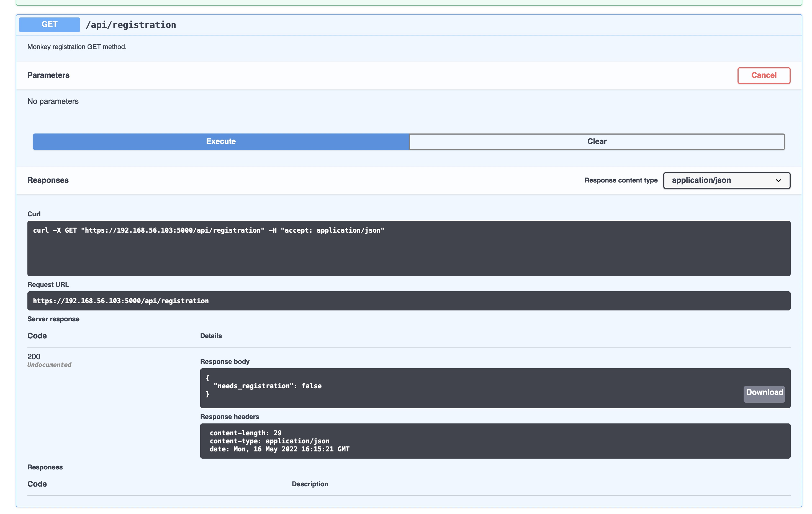Click the Server response heading
The image size is (812, 514).
tap(53, 319)
